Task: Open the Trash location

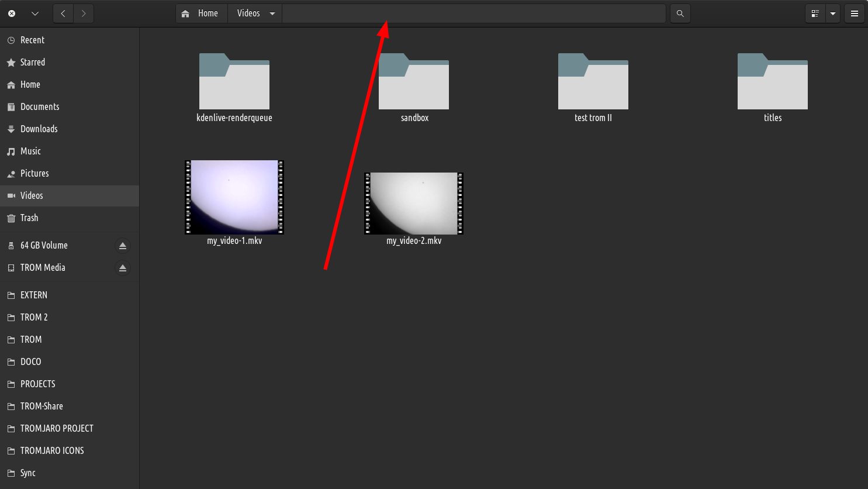Action: (x=29, y=218)
